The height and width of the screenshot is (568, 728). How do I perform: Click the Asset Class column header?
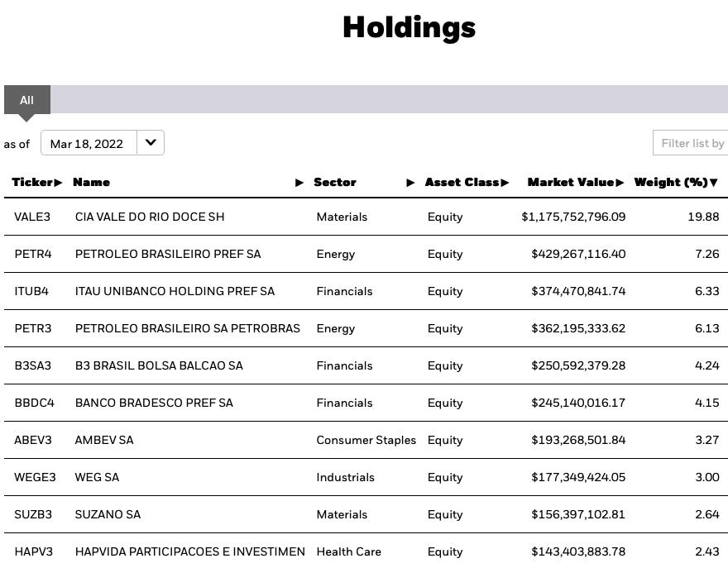pos(462,183)
